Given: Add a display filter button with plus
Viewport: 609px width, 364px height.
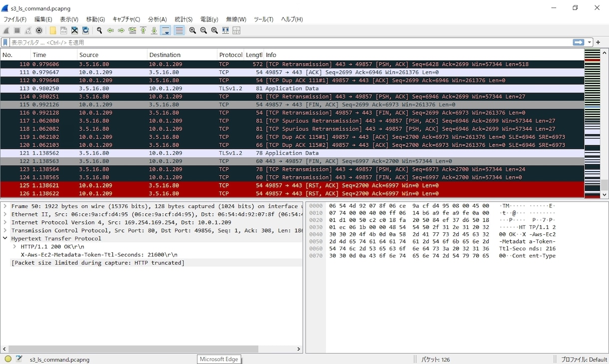Looking at the screenshot, I should click(598, 42).
